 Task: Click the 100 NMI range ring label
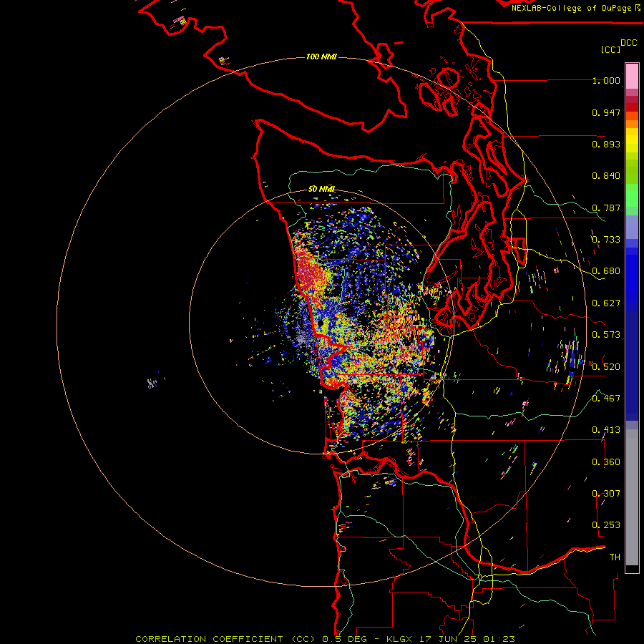click(321, 57)
